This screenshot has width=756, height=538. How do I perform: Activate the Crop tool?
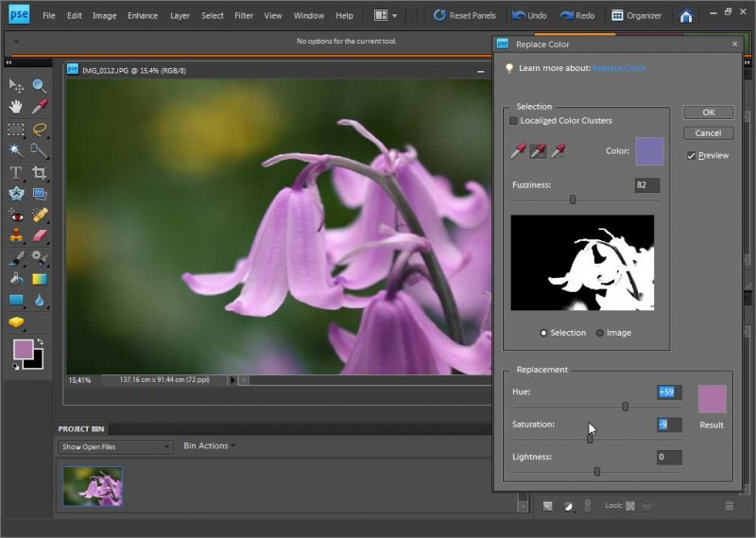pos(40,172)
